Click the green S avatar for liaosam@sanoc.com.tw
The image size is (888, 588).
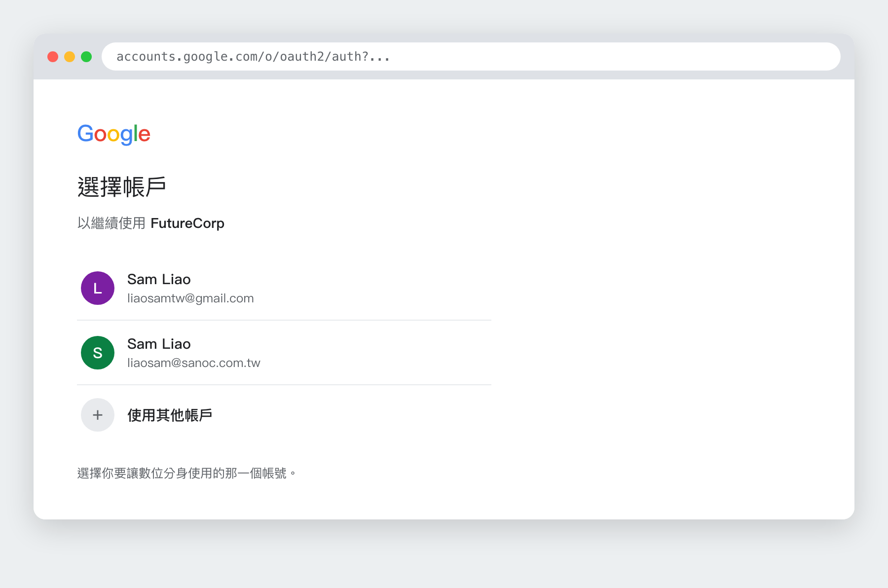[98, 353]
